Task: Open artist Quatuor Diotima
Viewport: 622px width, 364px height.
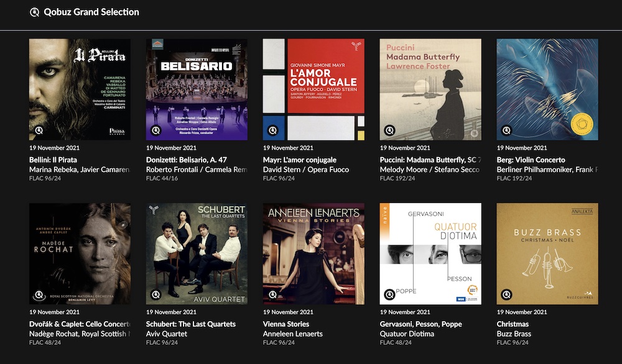Action: click(x=407, y=334)
